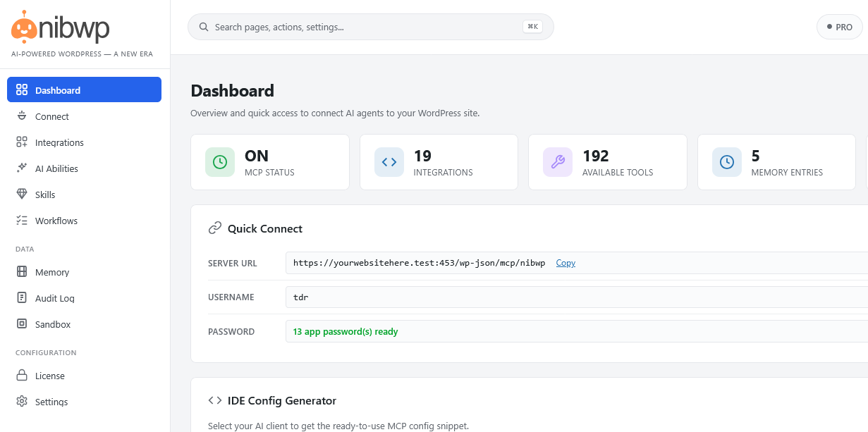Click the Memory film-strip icon
Viewport: 868px width, 432px height.
(22, 272)
